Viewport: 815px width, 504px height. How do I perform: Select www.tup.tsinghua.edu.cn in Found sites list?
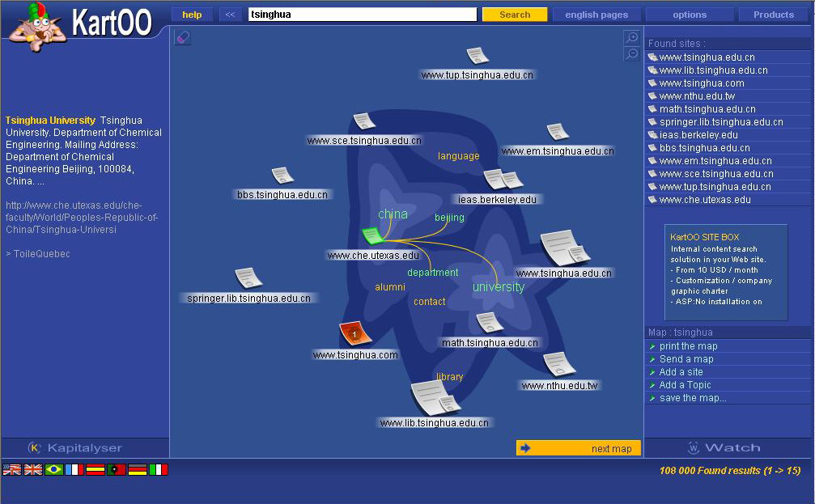tap(728, 187)
